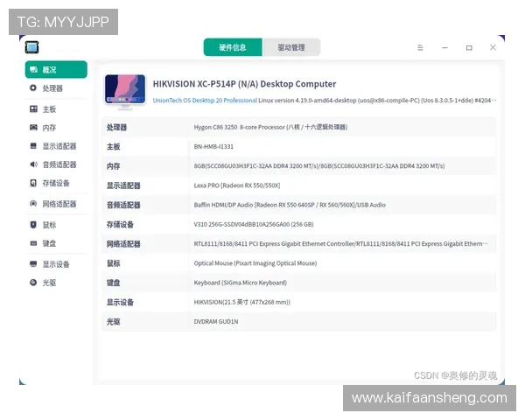This screenshot has height=420, width=525.
Task: Click the 处理器 row header in table
Action: 117,127
